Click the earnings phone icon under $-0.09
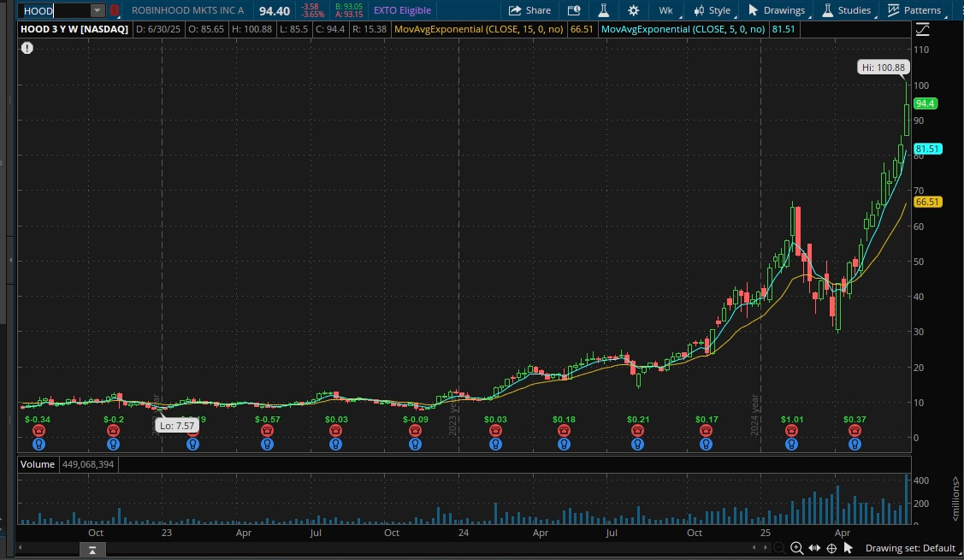964x560 pixels. pos(416,431)
